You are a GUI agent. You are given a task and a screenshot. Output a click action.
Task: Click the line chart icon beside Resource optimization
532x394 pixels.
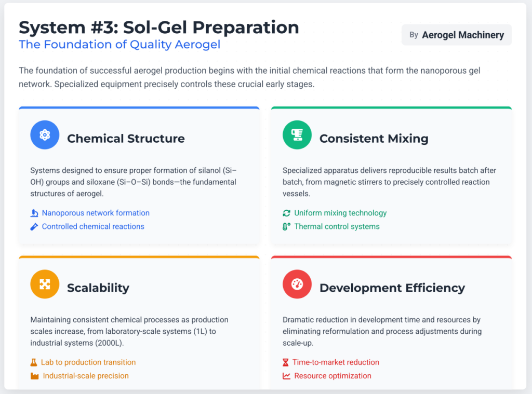coord(286,376)
